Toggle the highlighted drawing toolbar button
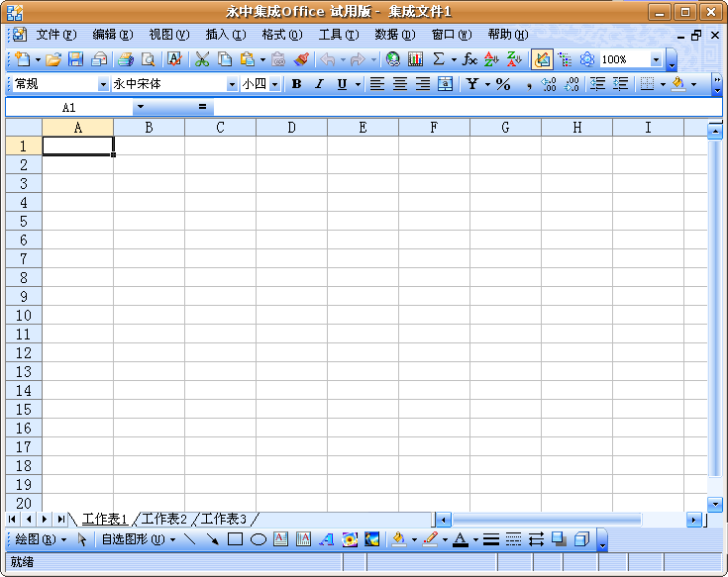728x577 pixels. (x=542, y=59)
